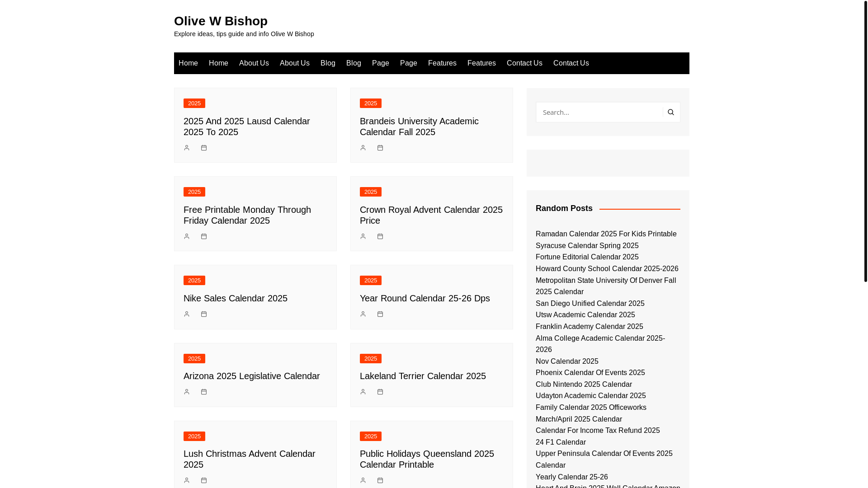Open Alma College Academic Calendar link
The image size is (868, 488).
coord(600,344)
